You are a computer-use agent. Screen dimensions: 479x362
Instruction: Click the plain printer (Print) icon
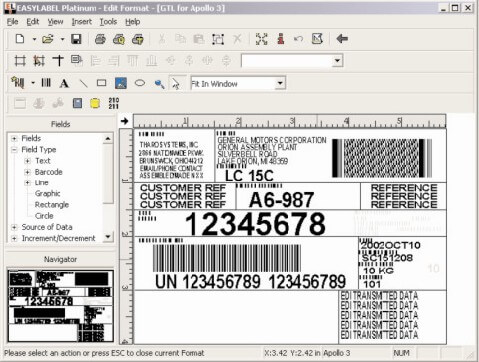(x=100, y=39)
